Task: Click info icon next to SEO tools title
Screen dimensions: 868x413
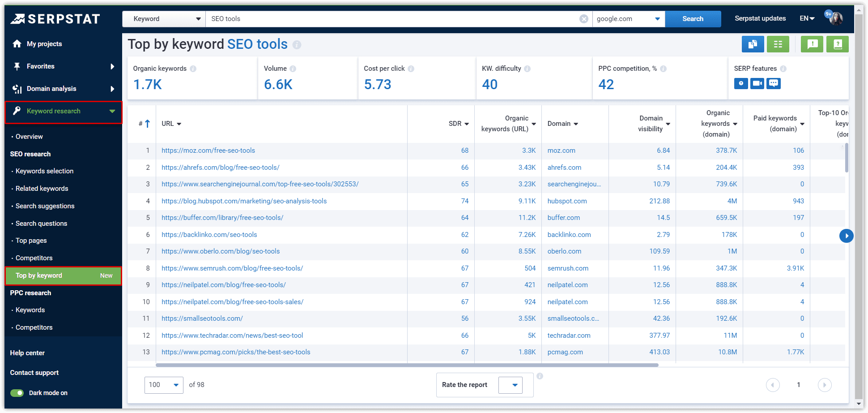Action: 297,45
